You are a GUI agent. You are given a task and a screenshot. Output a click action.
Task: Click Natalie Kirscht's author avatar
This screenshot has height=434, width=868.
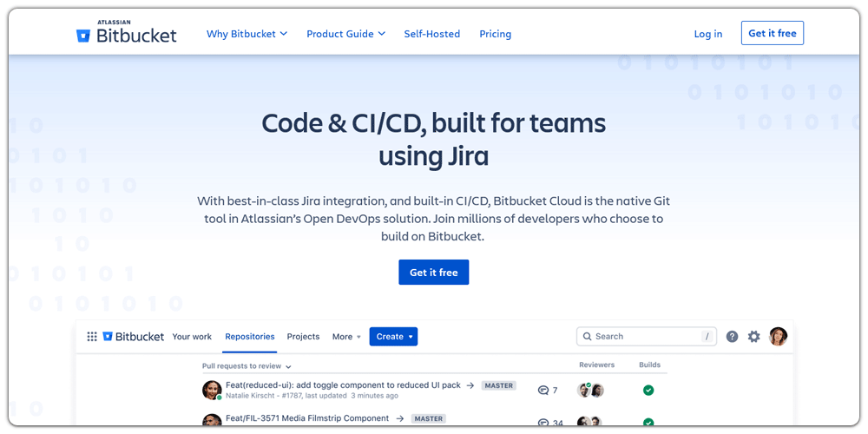(x=212, y=391)
